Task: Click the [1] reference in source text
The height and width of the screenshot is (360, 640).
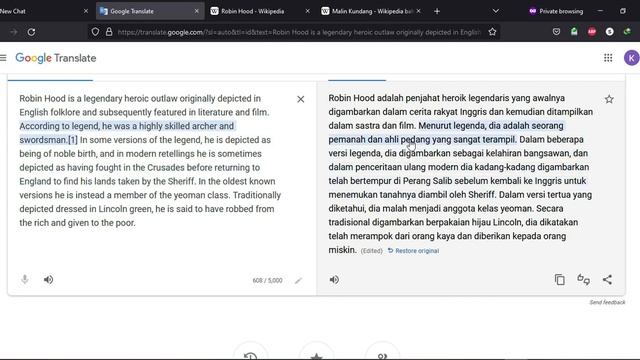Action: click(73, 140)
